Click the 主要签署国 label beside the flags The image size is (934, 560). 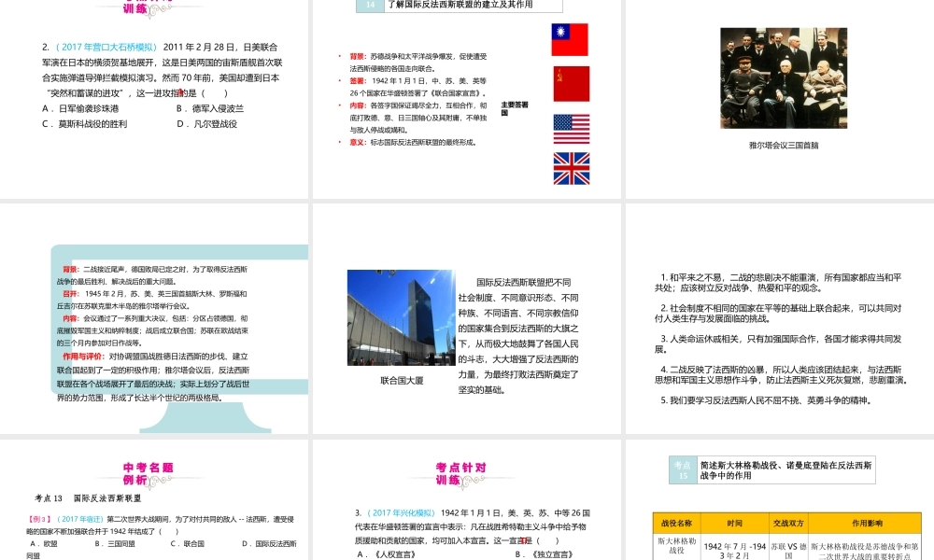514,108
